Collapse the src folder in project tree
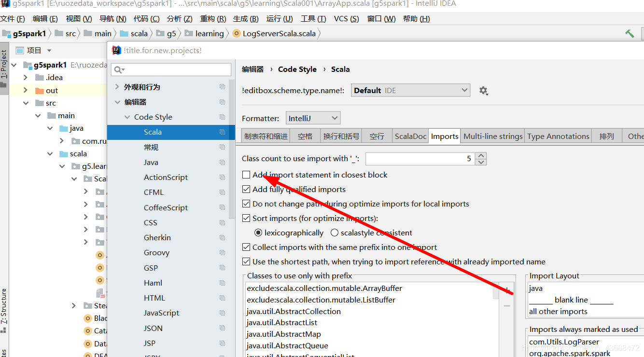Viewport: 644px width, 357px height. 26,103
